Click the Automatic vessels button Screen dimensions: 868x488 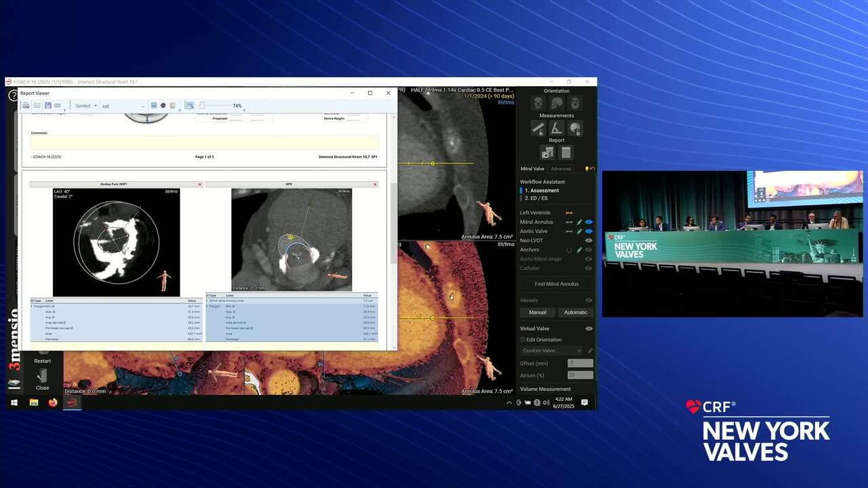(x=576, y=312)
